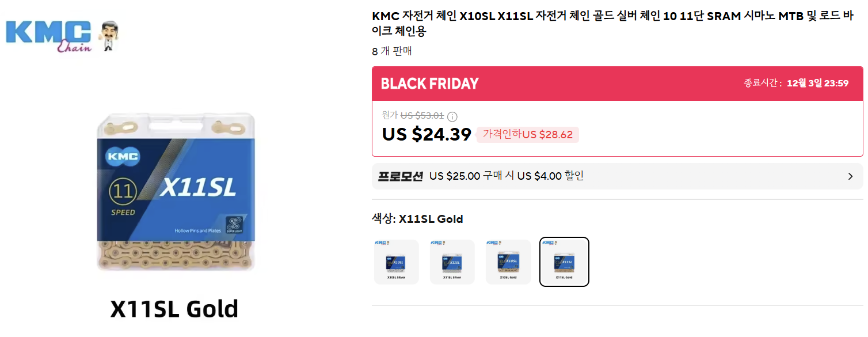Image resolution: width=868 pixels, height=337 pixels.
Task: Click the 프로모션 label
Action: tap(401, 176)
